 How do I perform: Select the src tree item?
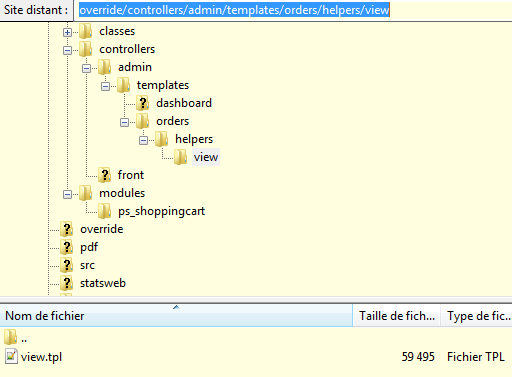tap(87, 265)
